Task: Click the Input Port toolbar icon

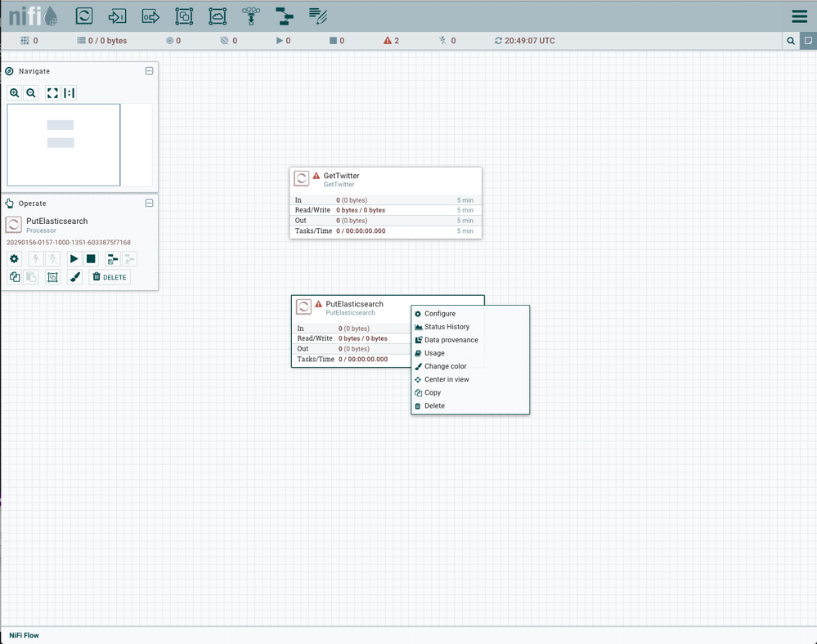Action: 118,16
